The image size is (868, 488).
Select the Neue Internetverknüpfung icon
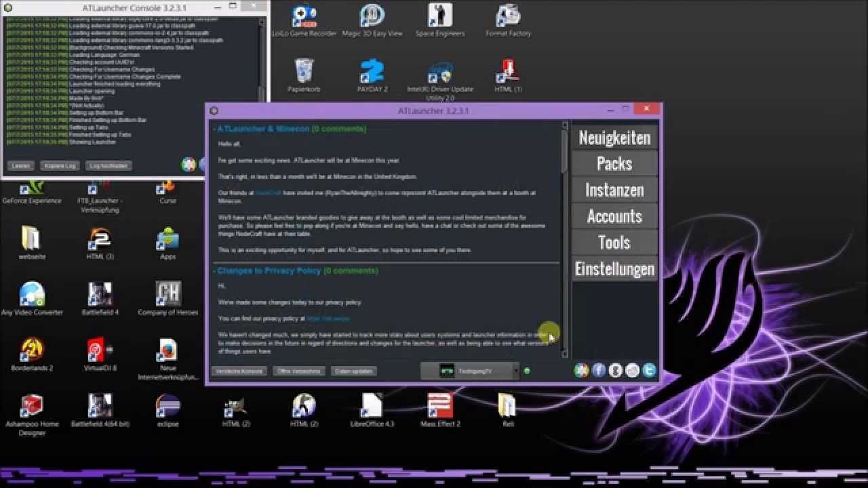167,360
